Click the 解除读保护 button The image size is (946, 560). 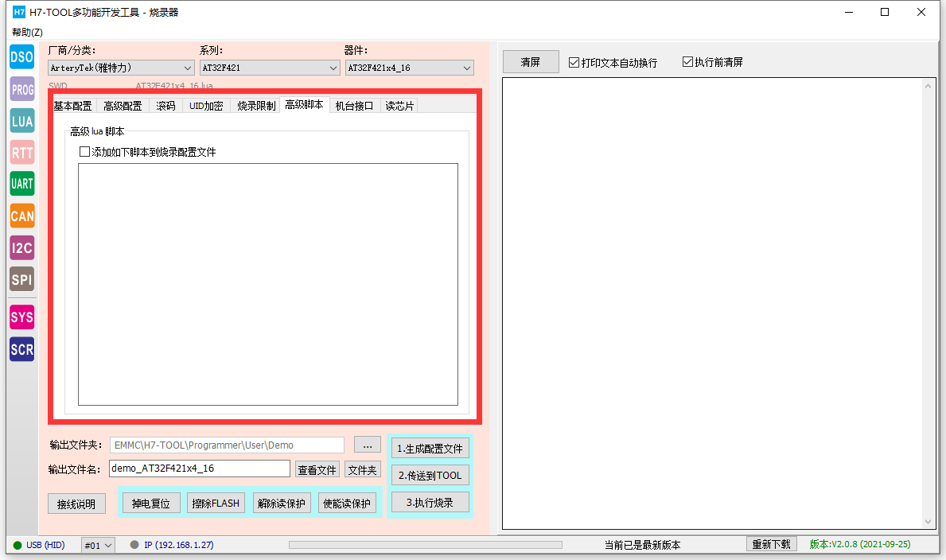pyautogui.click(x=281, y=503)
